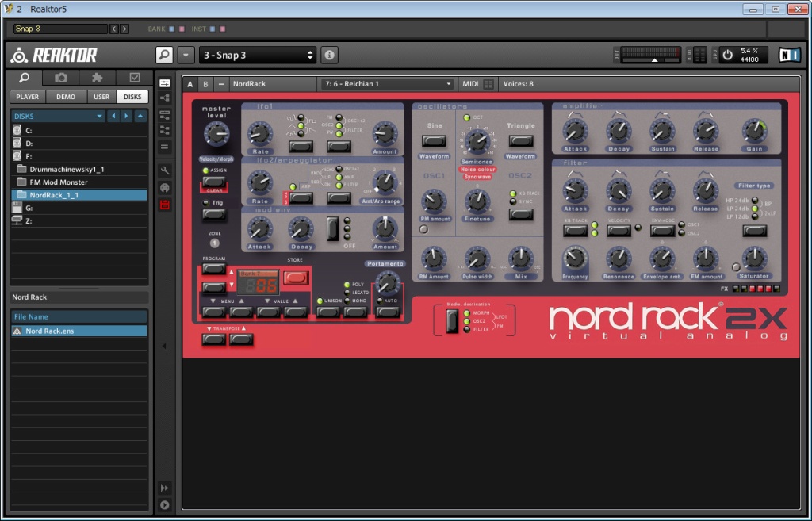This screenshot has height=521, width=812.
Task: Click the play icon at bottom of strip
Action: (x=165, y=505)
